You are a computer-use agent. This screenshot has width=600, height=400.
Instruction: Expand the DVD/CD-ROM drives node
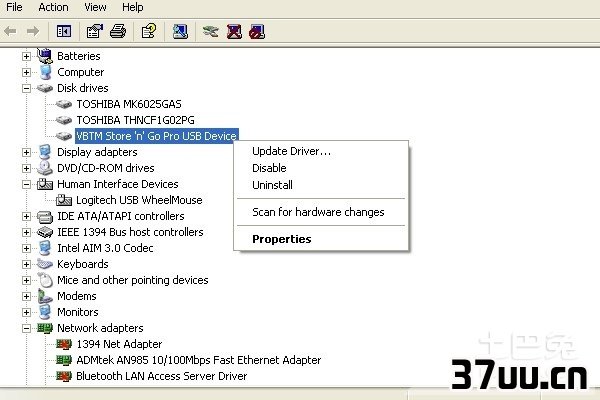click(x=26, y=168)
